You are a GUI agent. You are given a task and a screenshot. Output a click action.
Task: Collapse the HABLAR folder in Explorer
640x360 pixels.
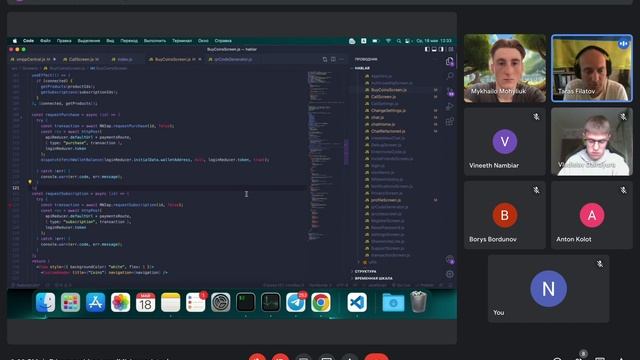coord(362,68)
